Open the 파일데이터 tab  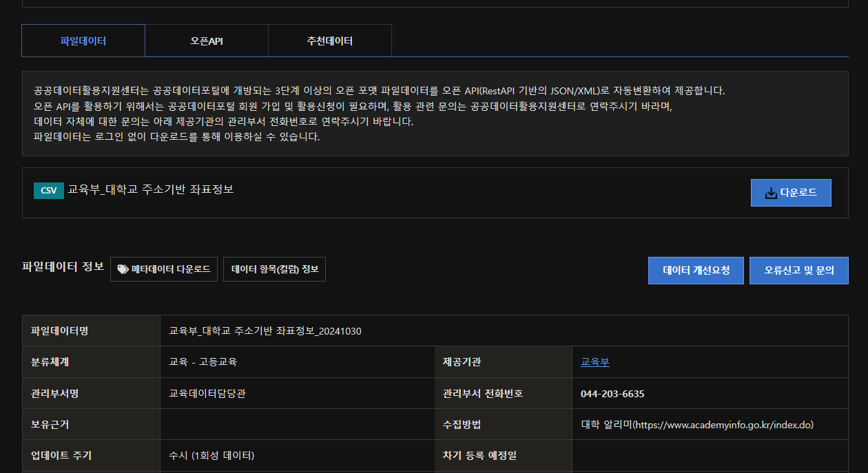(83, 41)
